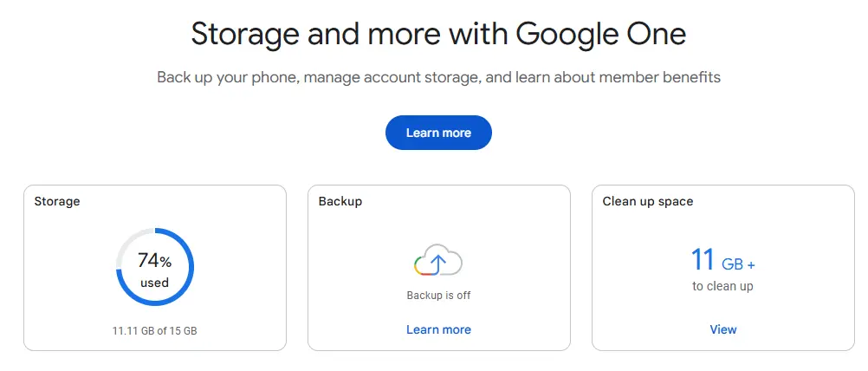Click the Backup card's Learn more link
The image size is (868, 371).
[x=438, y=329]
